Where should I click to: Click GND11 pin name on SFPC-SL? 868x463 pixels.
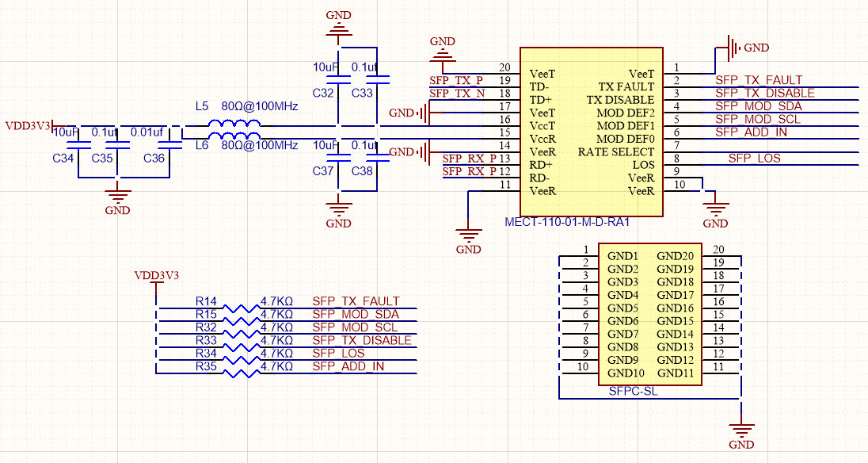676,373
